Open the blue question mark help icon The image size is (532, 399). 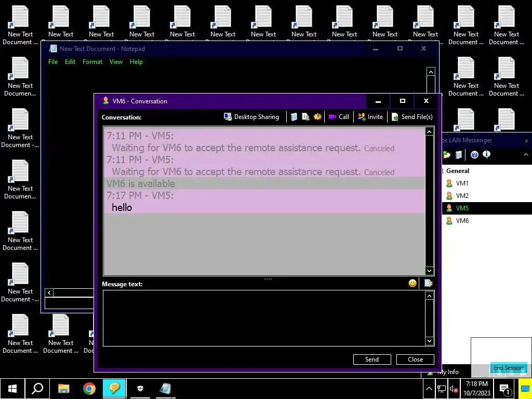[x=474, y=155]
